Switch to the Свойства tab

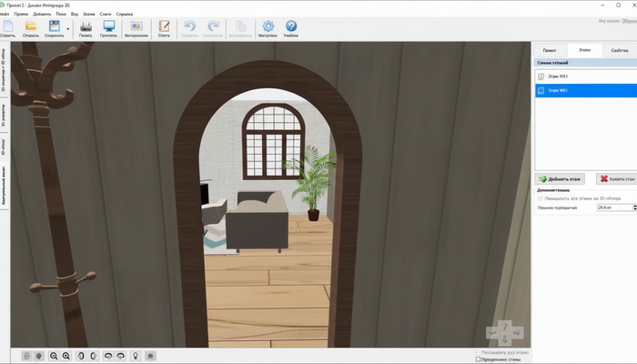tap(619, 51)
